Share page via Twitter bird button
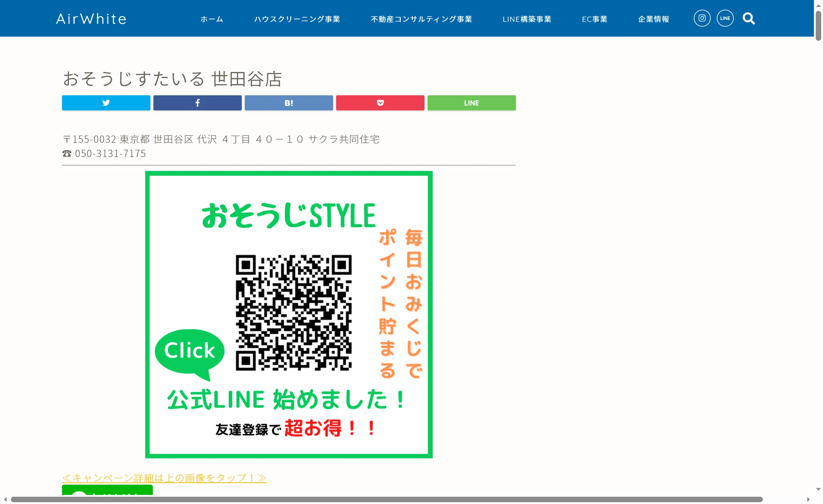The image size is (823, 504). [106, 103]
